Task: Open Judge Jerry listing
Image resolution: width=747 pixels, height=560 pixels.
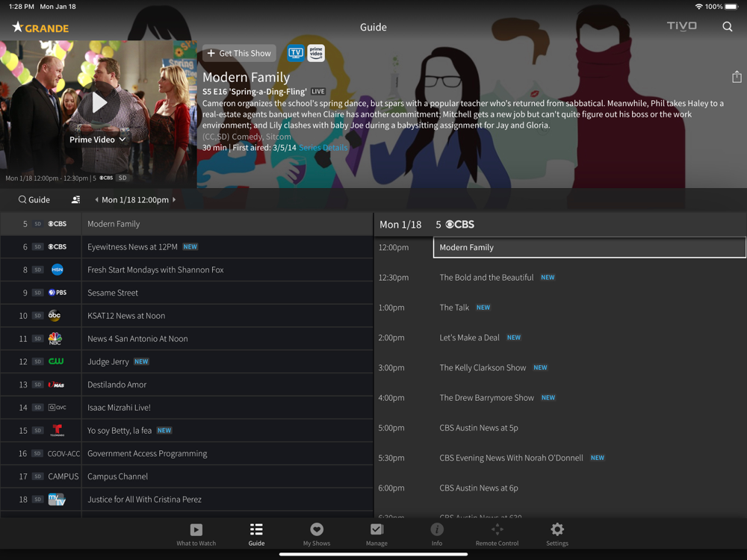Action: (227, 361)
